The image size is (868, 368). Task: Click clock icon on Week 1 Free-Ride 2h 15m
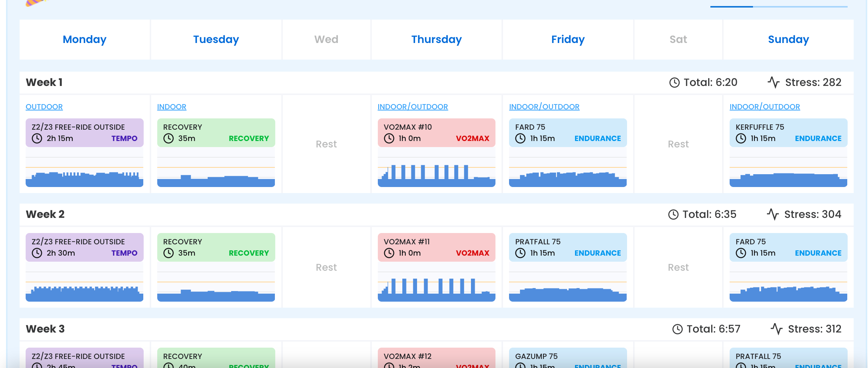37,138
